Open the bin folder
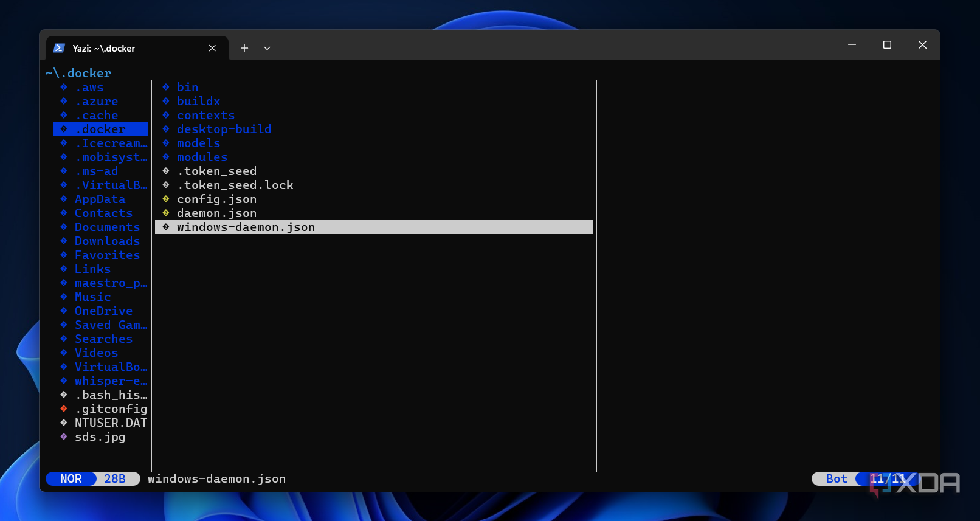This screenshot has width=980, height=521. (x=188, y=88)
